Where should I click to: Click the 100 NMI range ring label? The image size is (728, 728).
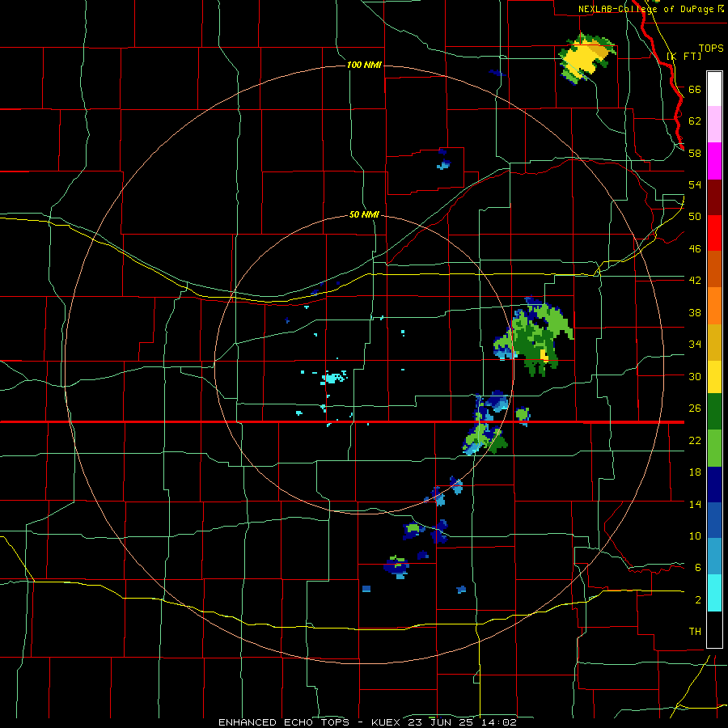pyautogui.click(x=364, y=65)
